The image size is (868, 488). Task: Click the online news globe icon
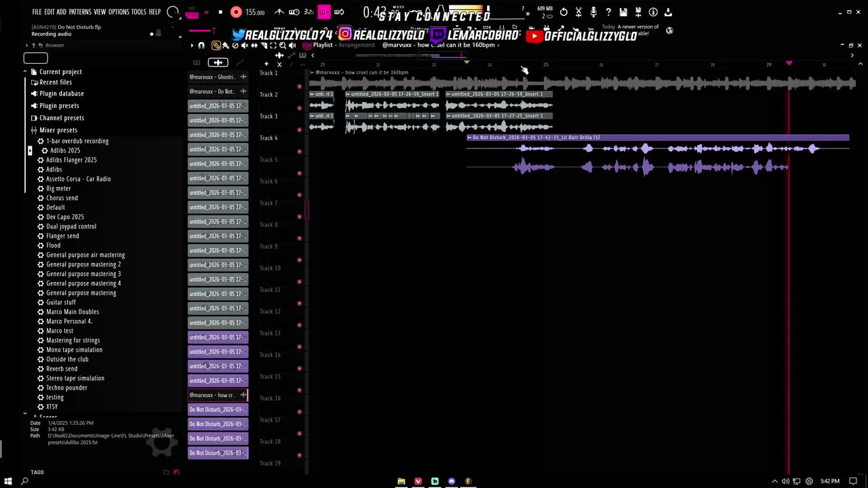pyautogui.click(x=669, y=30)
